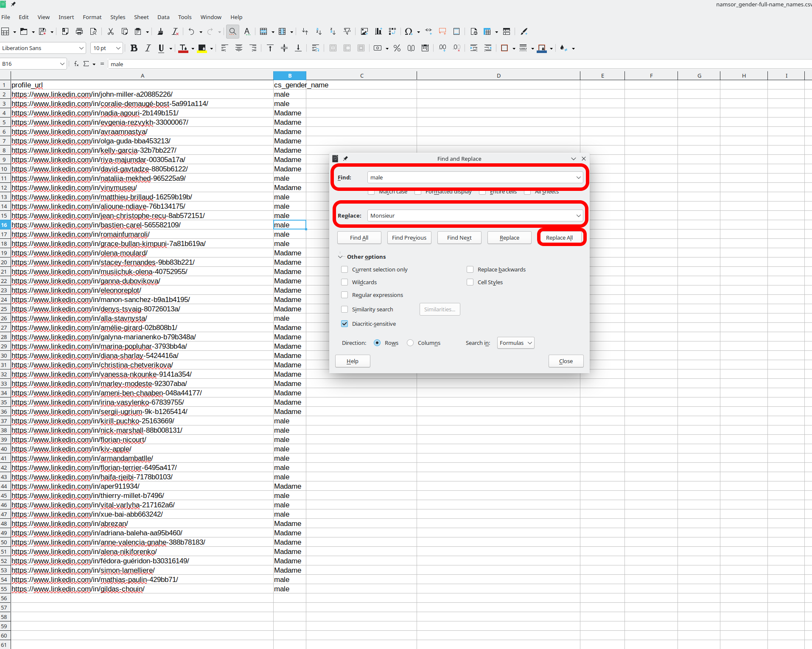The height and width of the screenshot is (649, 812).
Task: Click the Close button in the dialog
Action: pos(566,361)
